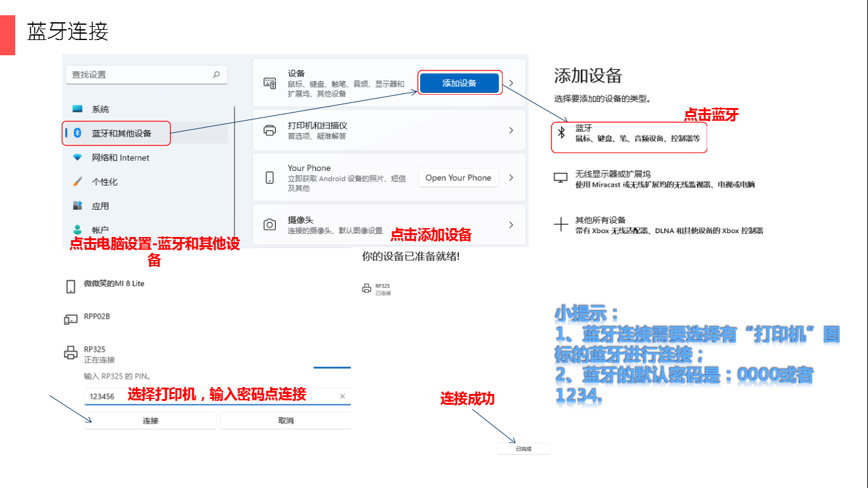Expand Printers and scanners chevron
868x488 pixels.
(511, 130)
